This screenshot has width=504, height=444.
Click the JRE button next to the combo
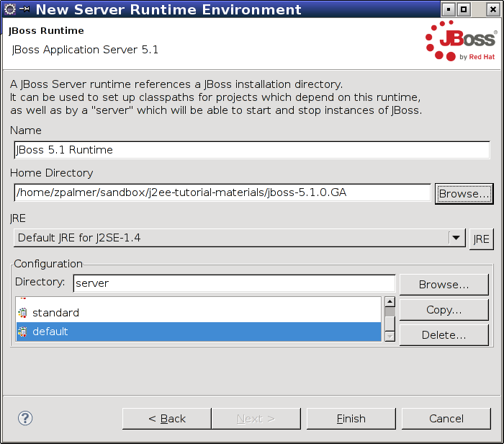pos(481,239)
